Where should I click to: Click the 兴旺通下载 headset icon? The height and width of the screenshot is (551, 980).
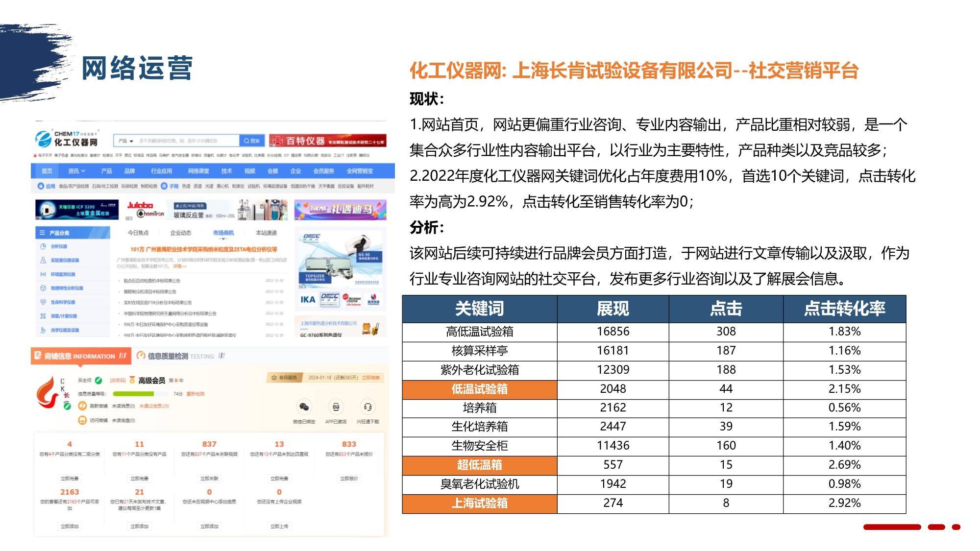coord(367,407)
